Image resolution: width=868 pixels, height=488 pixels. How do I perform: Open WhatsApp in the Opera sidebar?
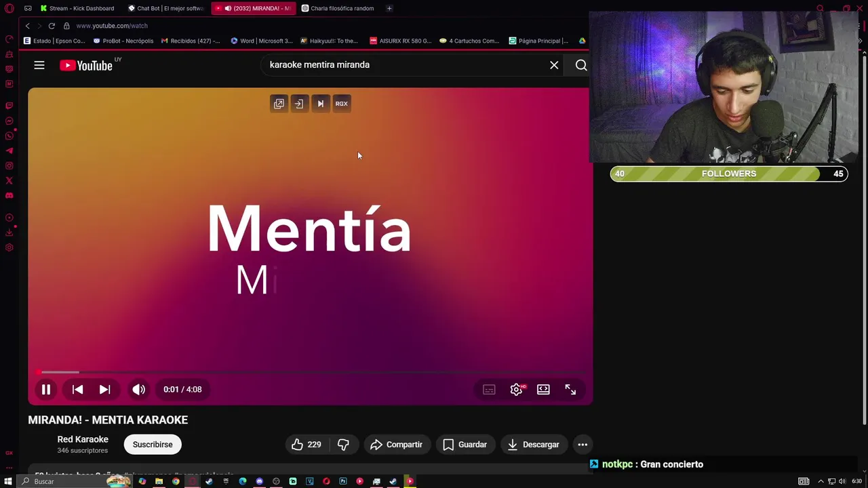point(9,136)
